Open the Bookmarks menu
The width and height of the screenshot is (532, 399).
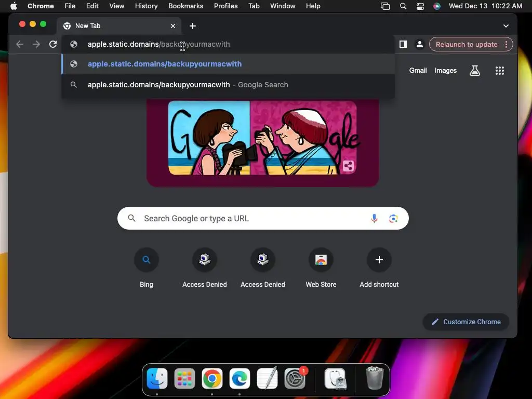(185, 6)
